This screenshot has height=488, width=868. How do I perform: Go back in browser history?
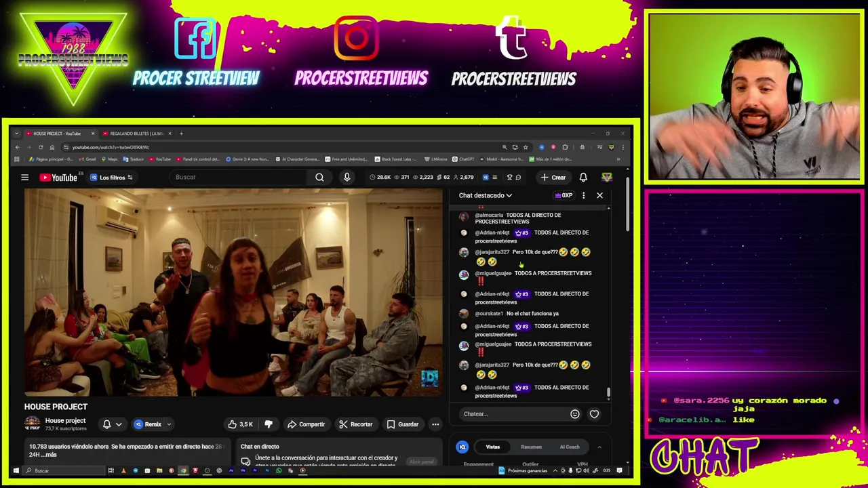pos(18,147)
